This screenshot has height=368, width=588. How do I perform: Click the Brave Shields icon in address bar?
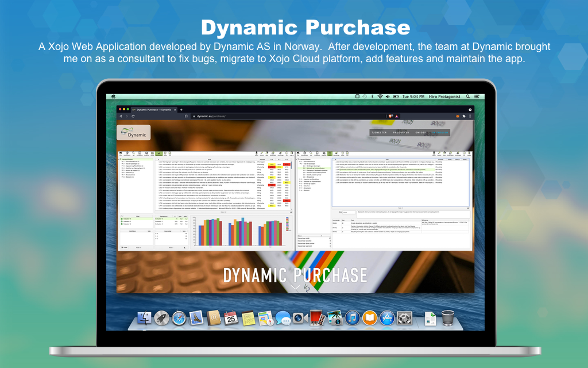coord(390,116)
